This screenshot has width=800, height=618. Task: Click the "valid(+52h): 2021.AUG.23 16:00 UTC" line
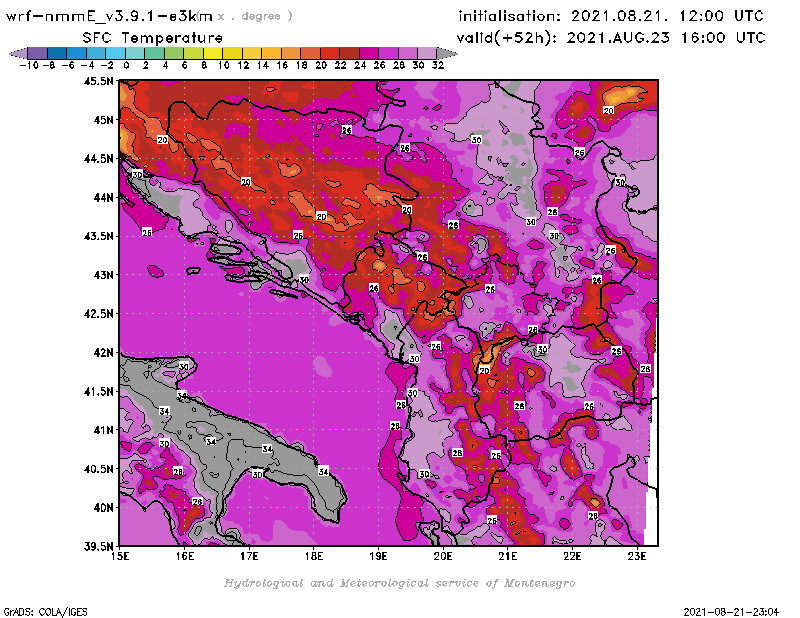(611, 38)
